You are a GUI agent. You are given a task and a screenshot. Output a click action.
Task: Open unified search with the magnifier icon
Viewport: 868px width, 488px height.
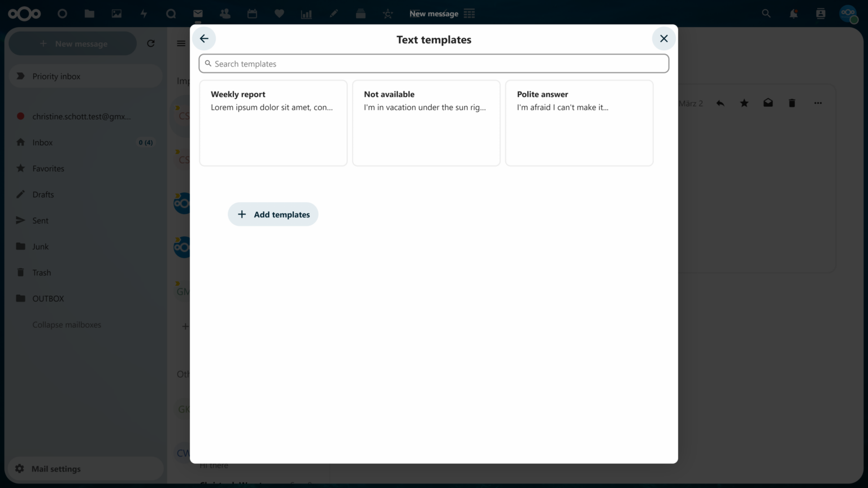pos(766,13)
